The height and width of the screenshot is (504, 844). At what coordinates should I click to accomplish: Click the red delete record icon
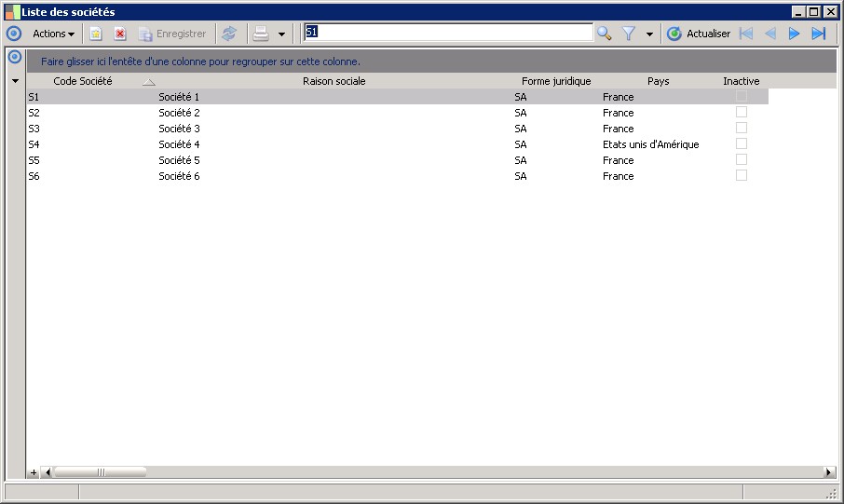pos(120,34)
